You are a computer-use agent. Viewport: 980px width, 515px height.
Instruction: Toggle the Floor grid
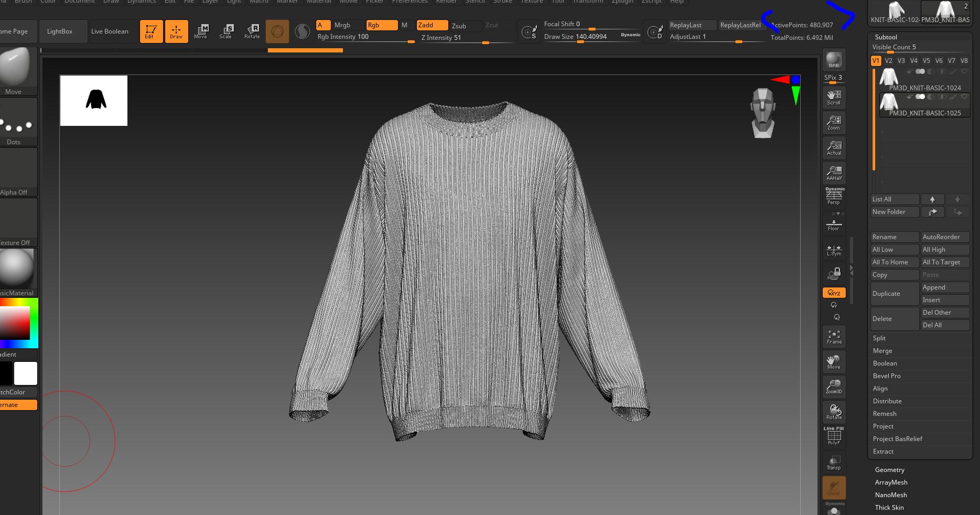tap(834, 222)
